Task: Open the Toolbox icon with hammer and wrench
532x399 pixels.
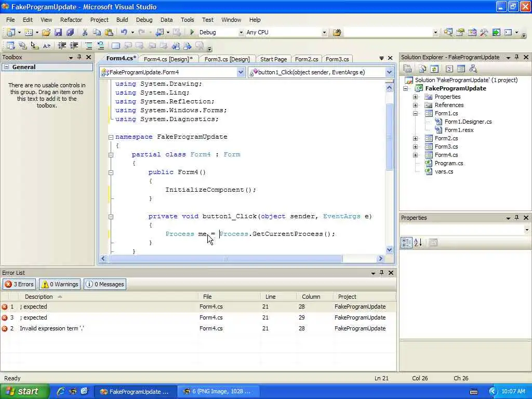Action: coord(484,32)
